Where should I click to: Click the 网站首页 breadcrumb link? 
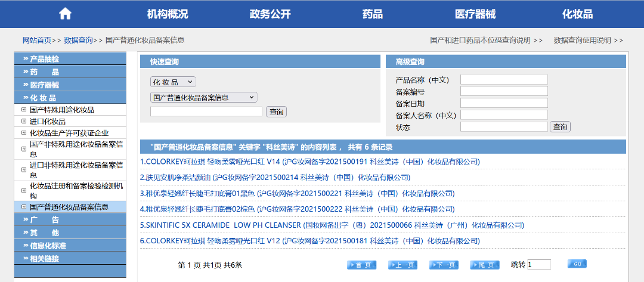coord(36,41)
